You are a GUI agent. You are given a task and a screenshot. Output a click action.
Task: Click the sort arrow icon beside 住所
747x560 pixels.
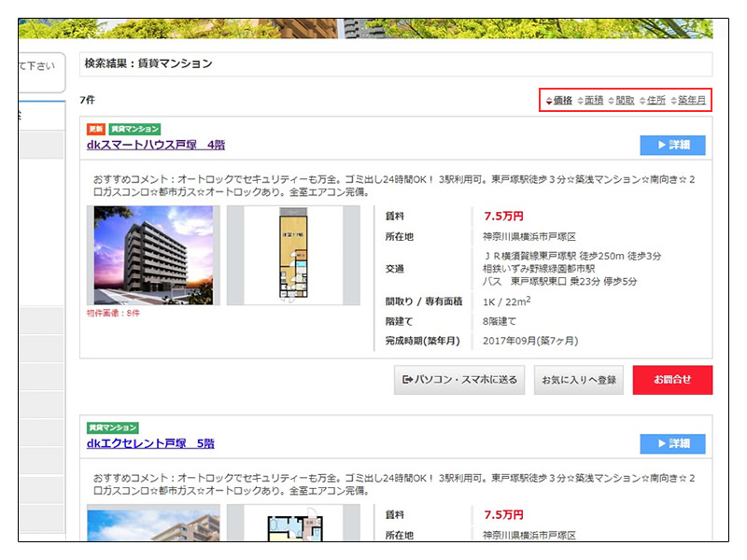click(x=642, y=101)
